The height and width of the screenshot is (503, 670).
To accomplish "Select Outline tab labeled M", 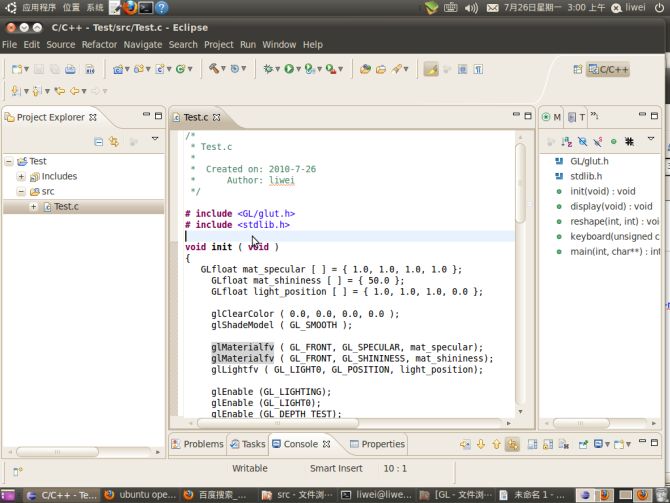I will (x=552, y=117).
